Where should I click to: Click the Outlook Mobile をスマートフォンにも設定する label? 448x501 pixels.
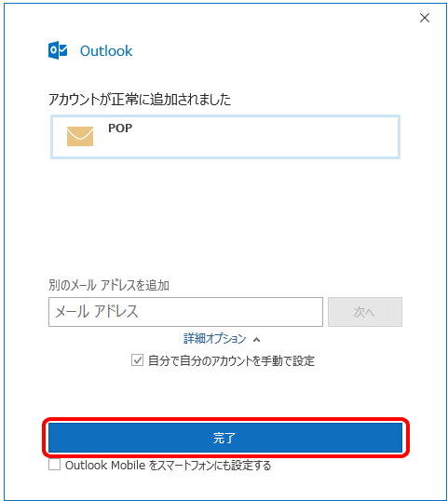[x=168, y=466]
